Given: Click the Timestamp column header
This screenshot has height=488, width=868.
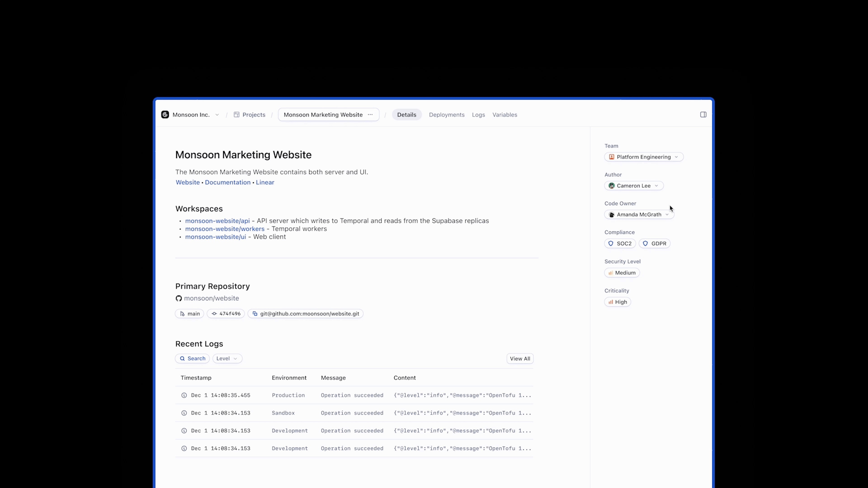Looking at the screenshot, I should [196, 378].
